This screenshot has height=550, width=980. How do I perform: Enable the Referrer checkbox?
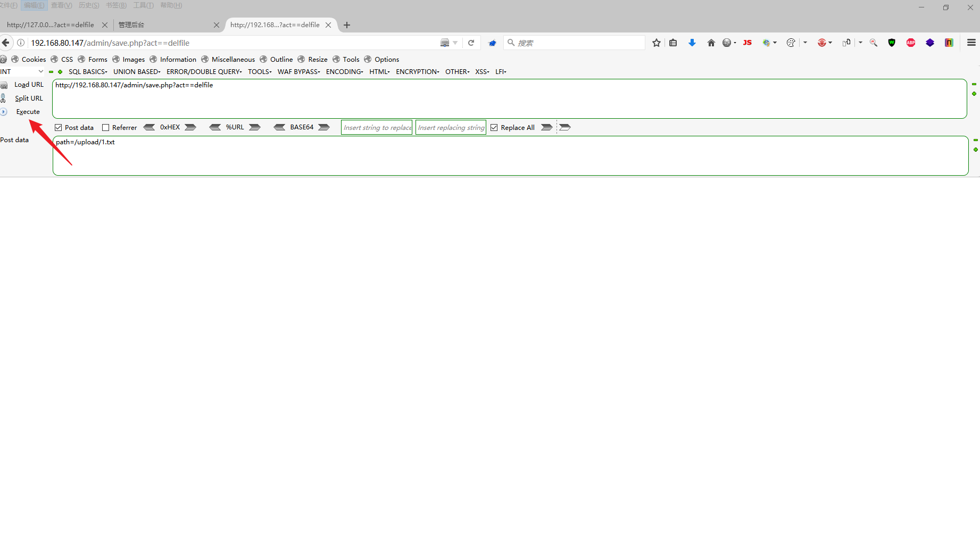[105, 127]
